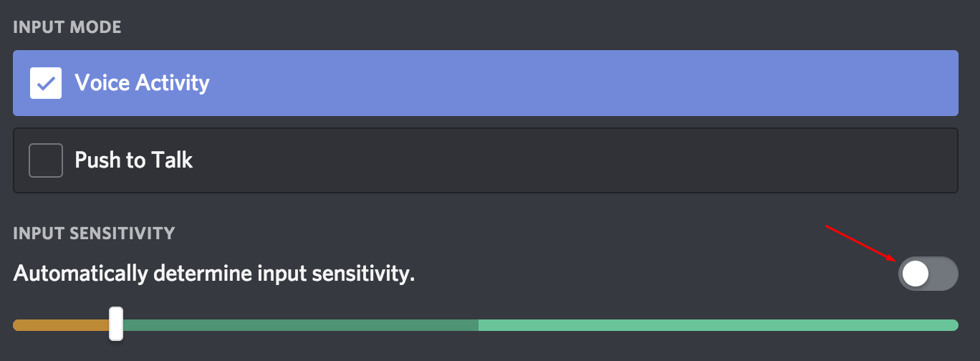Select the Voice Activity label text

[x=142, y=83]
